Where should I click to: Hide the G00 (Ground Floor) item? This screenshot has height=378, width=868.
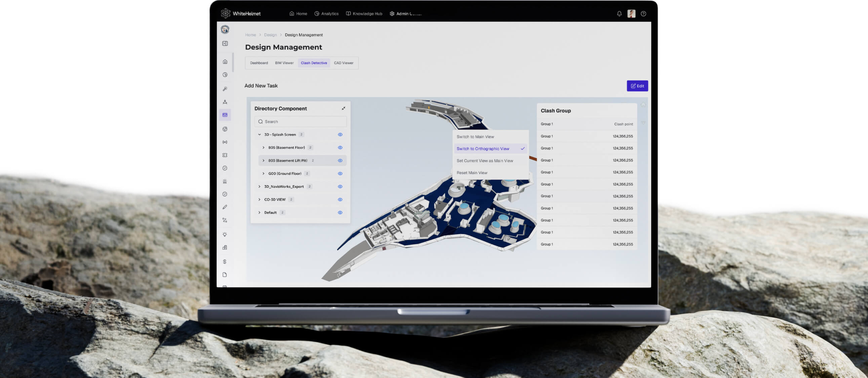coord(340,174)
